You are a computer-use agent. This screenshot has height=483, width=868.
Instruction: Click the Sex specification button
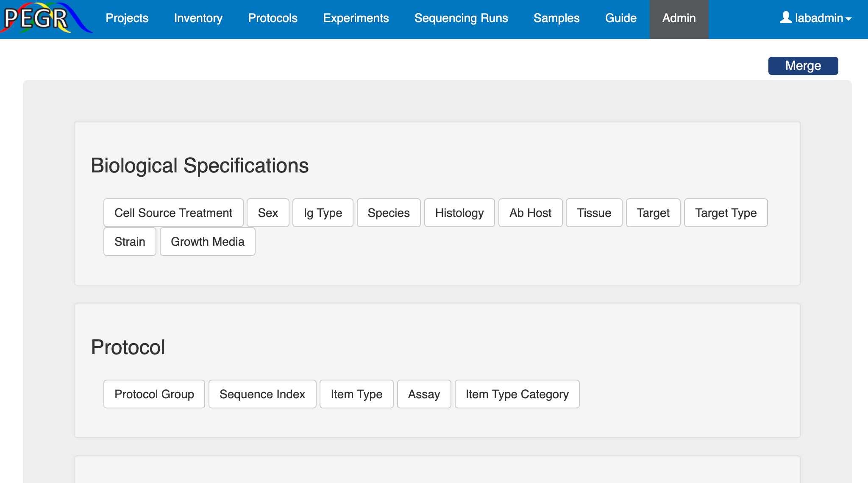click(268, 213)
